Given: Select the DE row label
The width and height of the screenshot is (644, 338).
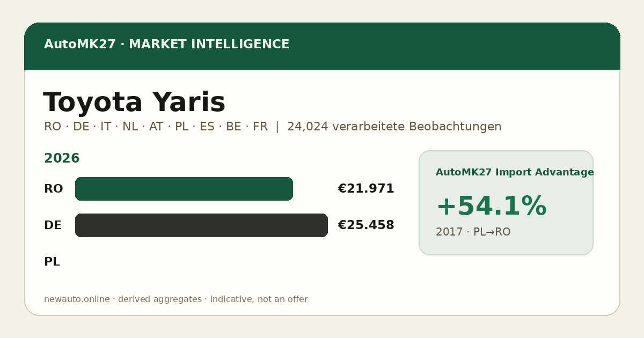Looking at the screenshot, I should (x=53, y=225).
